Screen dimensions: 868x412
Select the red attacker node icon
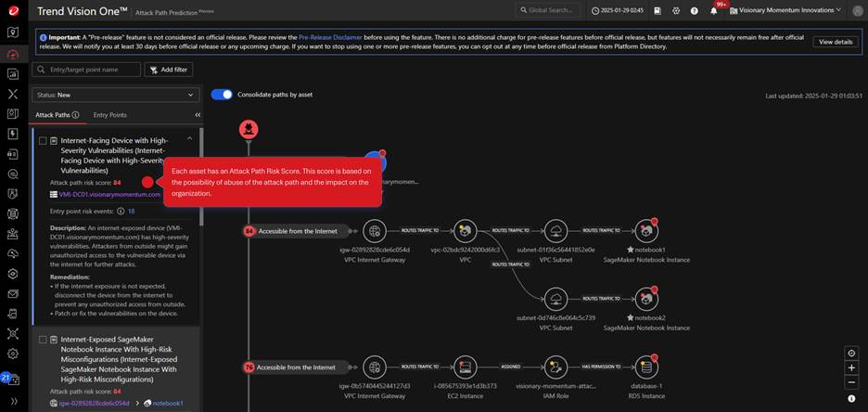click(x=249, y=130)
